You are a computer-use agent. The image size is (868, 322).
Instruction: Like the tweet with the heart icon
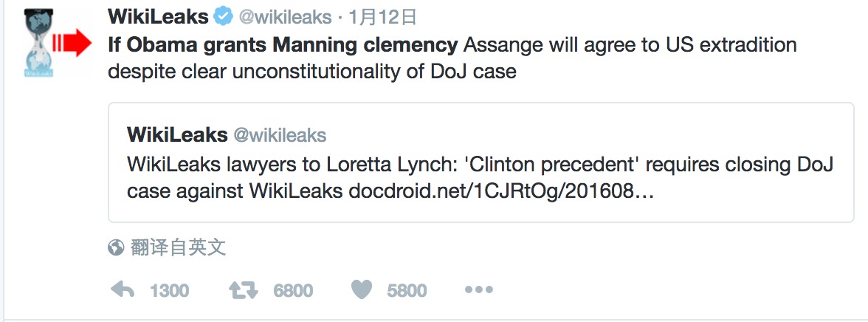point(362,290)
